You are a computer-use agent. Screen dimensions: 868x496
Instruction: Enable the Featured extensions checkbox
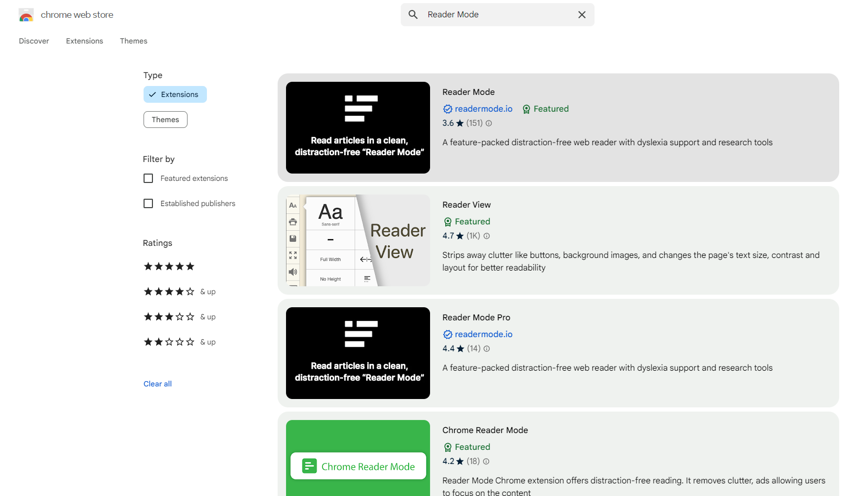click(x=148, y=178)
